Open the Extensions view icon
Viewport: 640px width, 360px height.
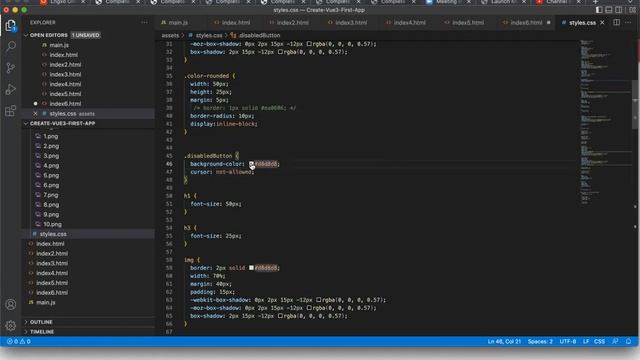point(11,111)
